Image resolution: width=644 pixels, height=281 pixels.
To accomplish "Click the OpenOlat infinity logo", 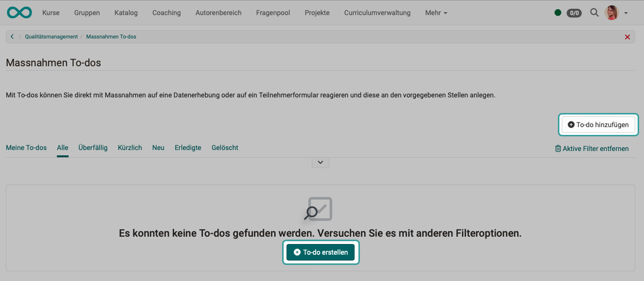I will coord(19,12).
